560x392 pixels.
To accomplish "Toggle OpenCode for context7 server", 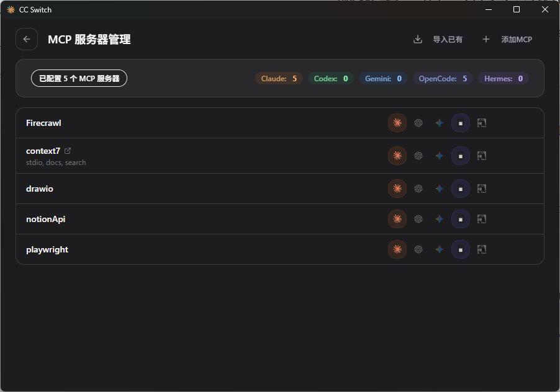I will [461, 156].
